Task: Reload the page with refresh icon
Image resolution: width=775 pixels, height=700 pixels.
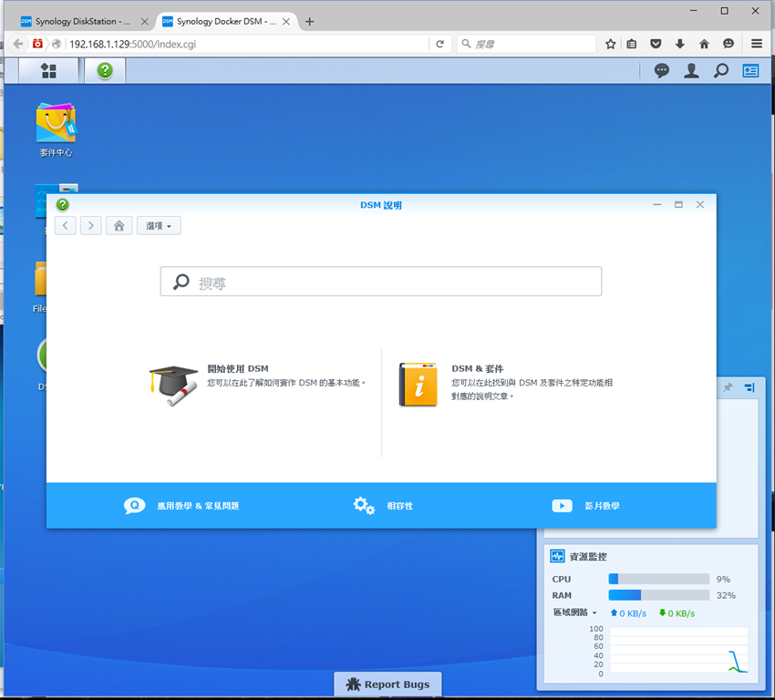Action: click(439, 44)
